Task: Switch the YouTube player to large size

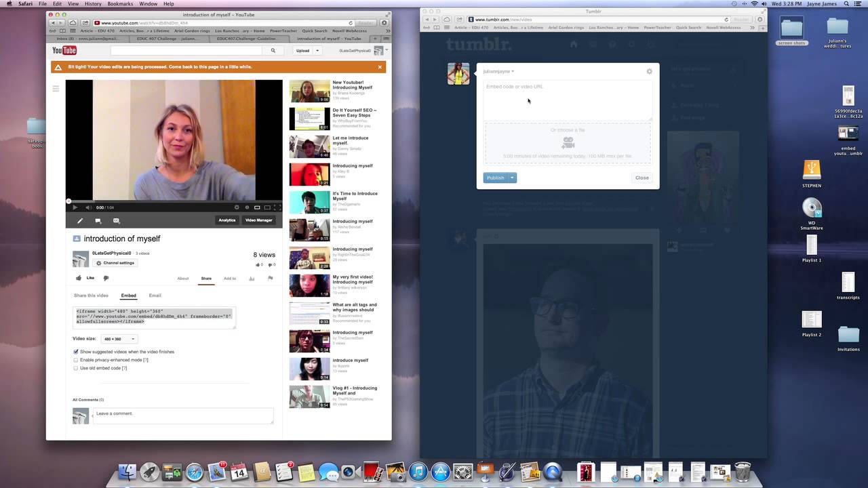Action: 267,207
